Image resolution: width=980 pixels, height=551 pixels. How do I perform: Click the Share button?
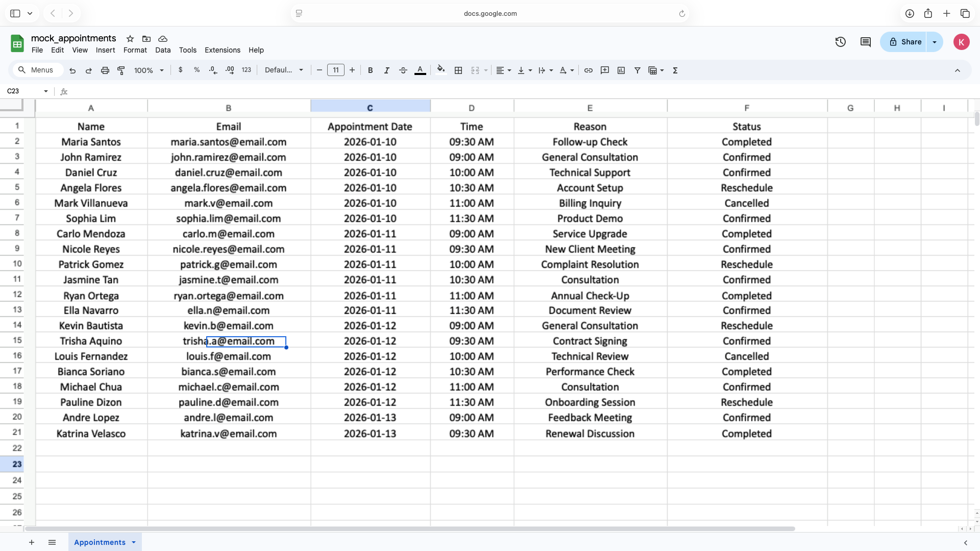tap(904, 42)
